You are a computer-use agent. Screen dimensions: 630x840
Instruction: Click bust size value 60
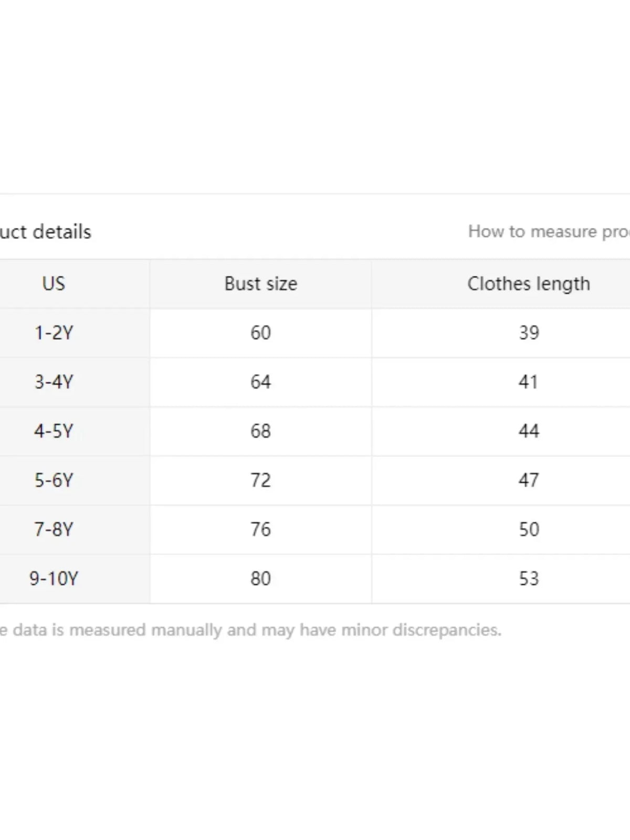pos(260,333)
